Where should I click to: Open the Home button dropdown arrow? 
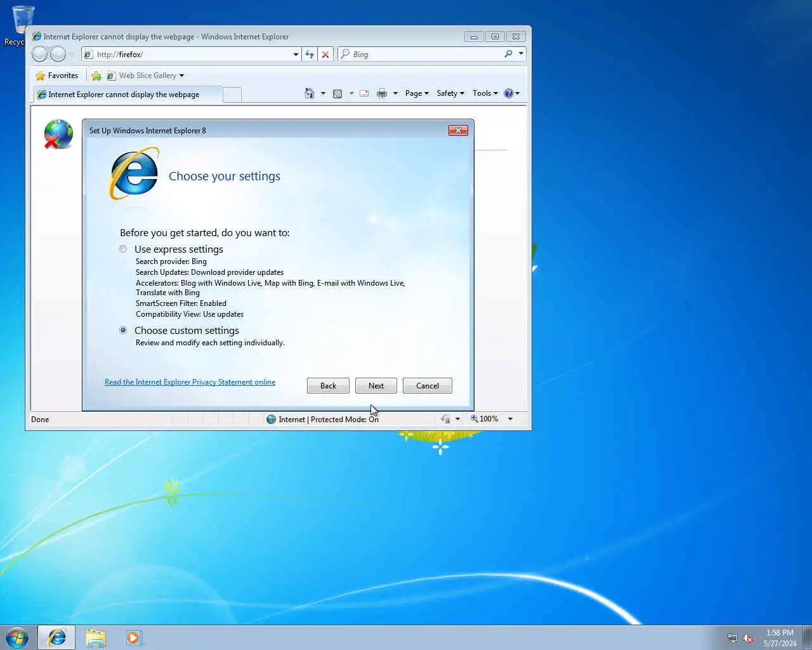point(323,93)
